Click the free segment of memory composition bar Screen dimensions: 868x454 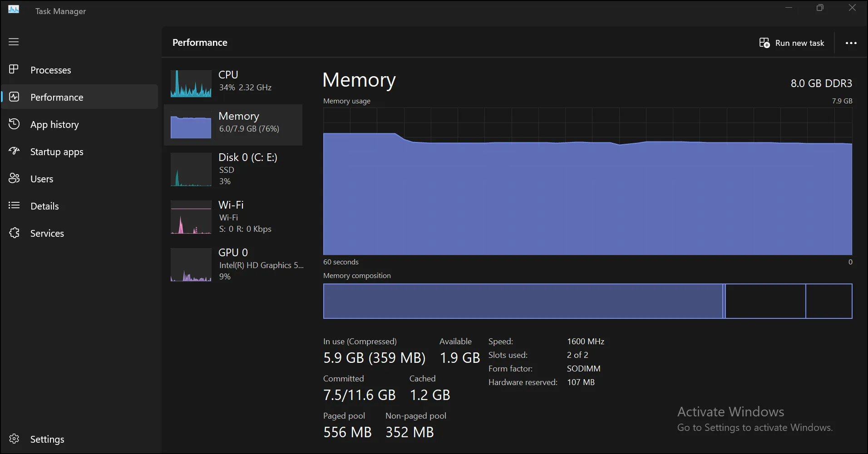click(x=829, y=301)
